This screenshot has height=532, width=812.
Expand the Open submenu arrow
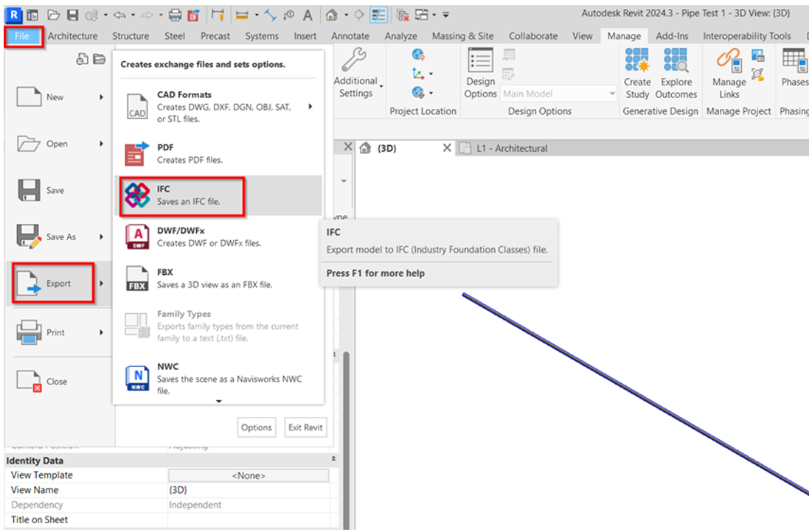[102, 144]
